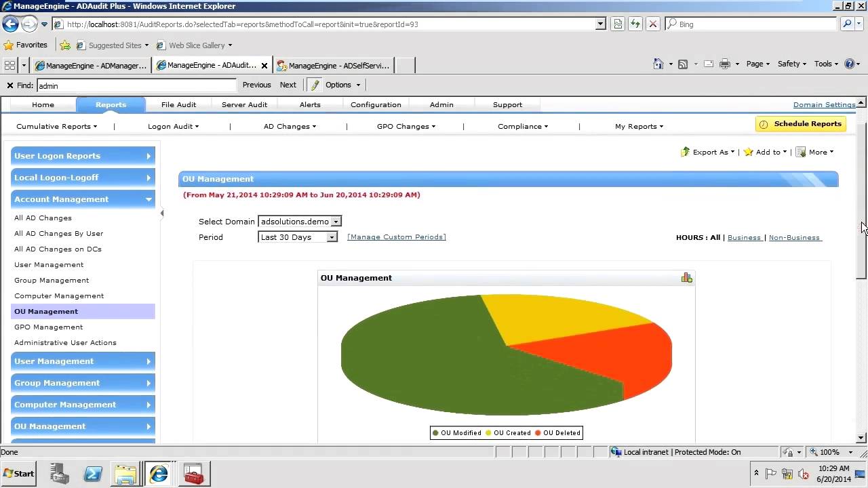Click the Favorites star button
This screenshot has width=868, height=488.
[25, 45]
